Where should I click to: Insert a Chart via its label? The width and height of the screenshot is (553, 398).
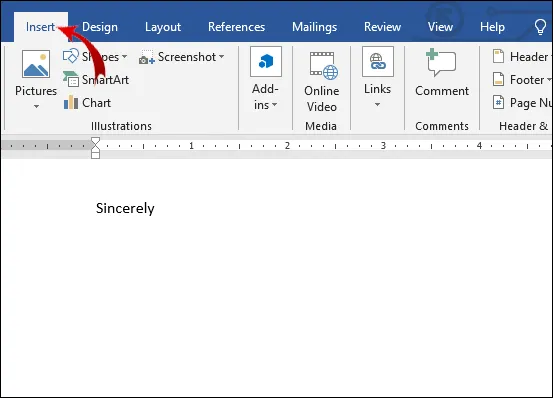[x=96, y=103]
